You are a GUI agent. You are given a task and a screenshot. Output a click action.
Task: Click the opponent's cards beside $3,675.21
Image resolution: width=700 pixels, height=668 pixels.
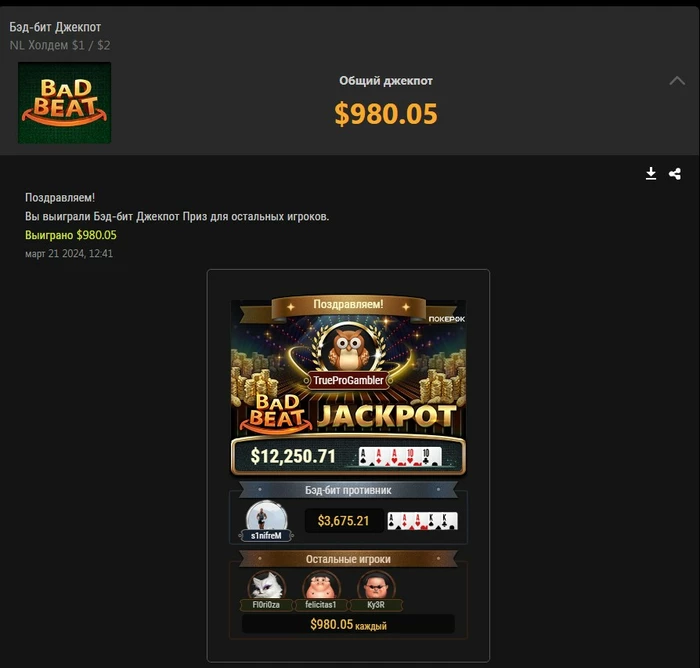[x=422, y=521]
